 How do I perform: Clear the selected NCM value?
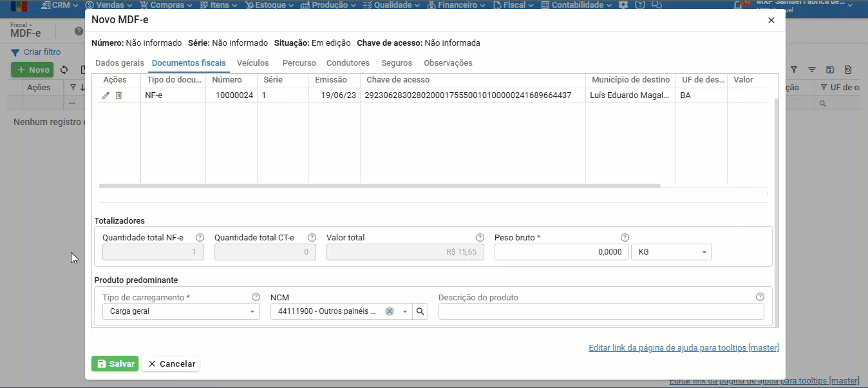click(389, 311)
